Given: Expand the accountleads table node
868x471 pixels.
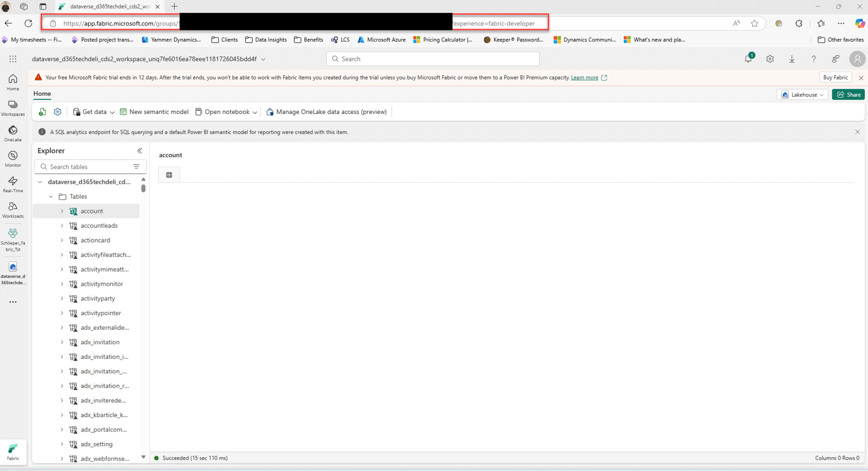Looking at the screenshot, I should [x=62, y=225].
